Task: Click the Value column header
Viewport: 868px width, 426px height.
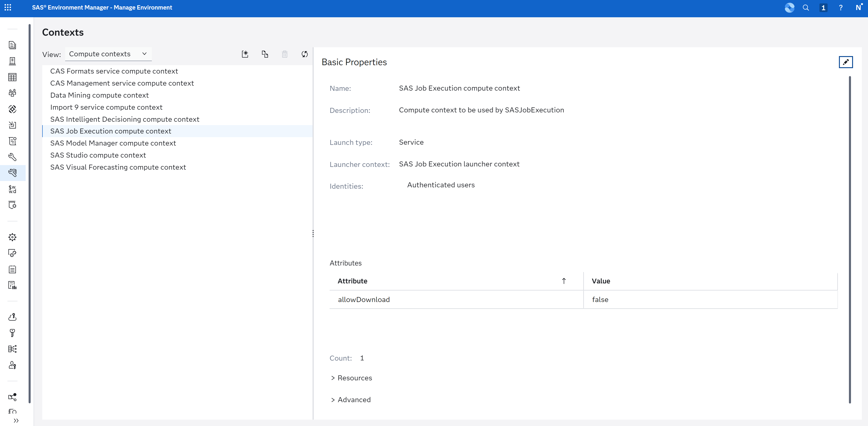Action: click(710, 281)
